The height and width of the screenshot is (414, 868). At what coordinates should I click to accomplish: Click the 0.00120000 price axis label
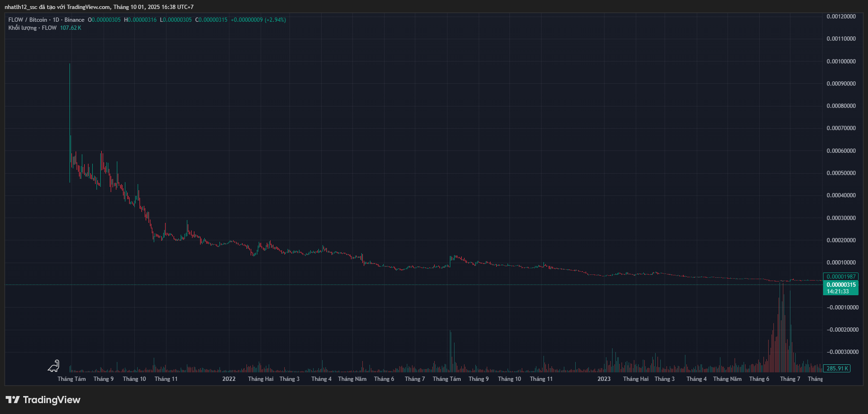click(841, 17)
